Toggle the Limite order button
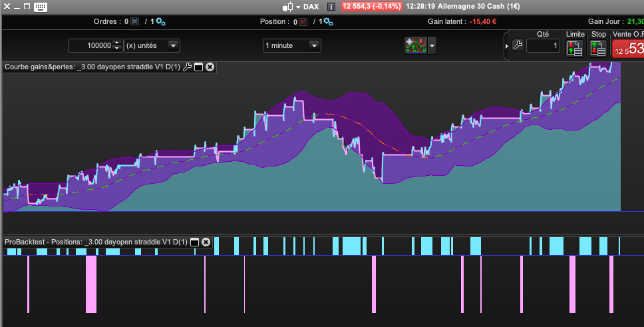The width and height of the screenshot is (644, 327). tap(575, 47)
